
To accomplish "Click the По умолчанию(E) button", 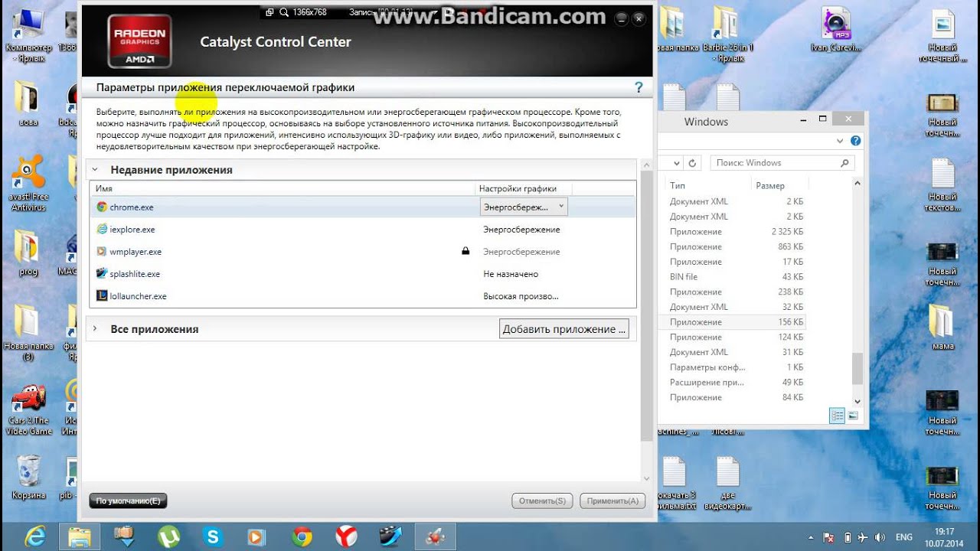I will pyautogui.click(x=128, y=500).
